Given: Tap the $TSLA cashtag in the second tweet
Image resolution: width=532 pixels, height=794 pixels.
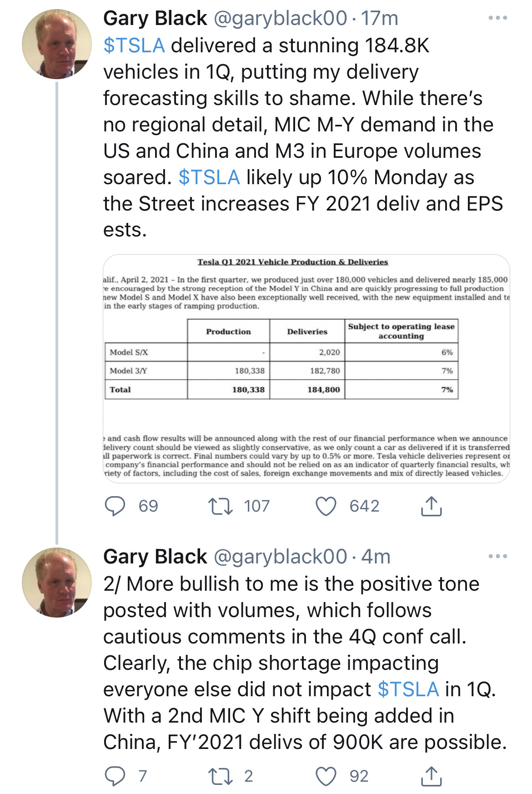Looking at the screenshot, I should pyautogui.click(x=408, y=689).
